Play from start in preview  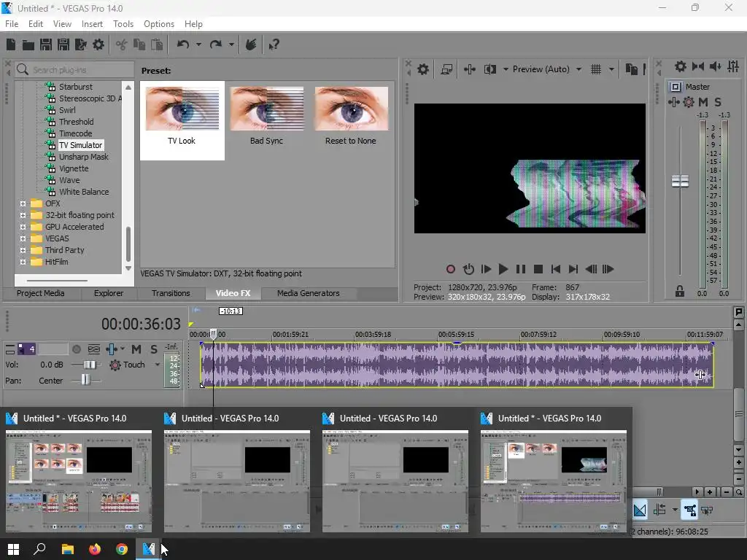(486, 269)
